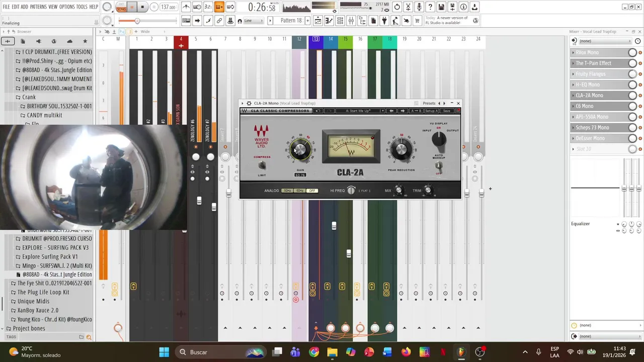Toggle the orange overdub/blend recording icon
This screenshot has height=362, width=644.
pos(219,7)
